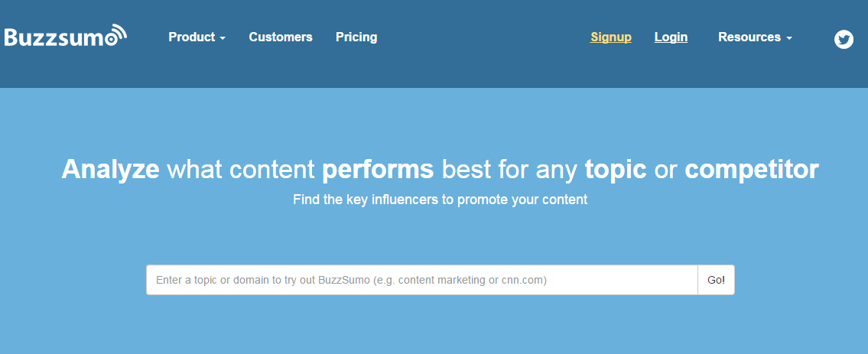
Task: Focus the topic or domain search field
Action: (x=422, y=280)
